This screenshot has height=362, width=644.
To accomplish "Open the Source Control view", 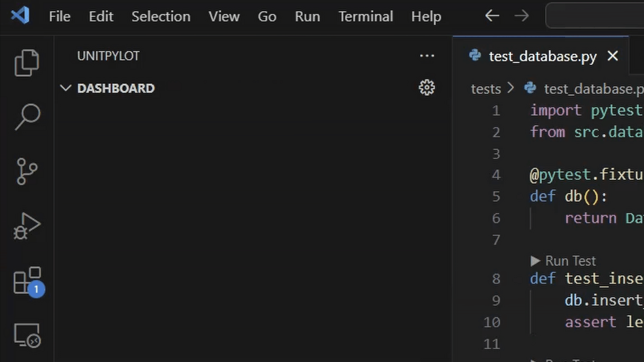I will click(x=26, y=171).
